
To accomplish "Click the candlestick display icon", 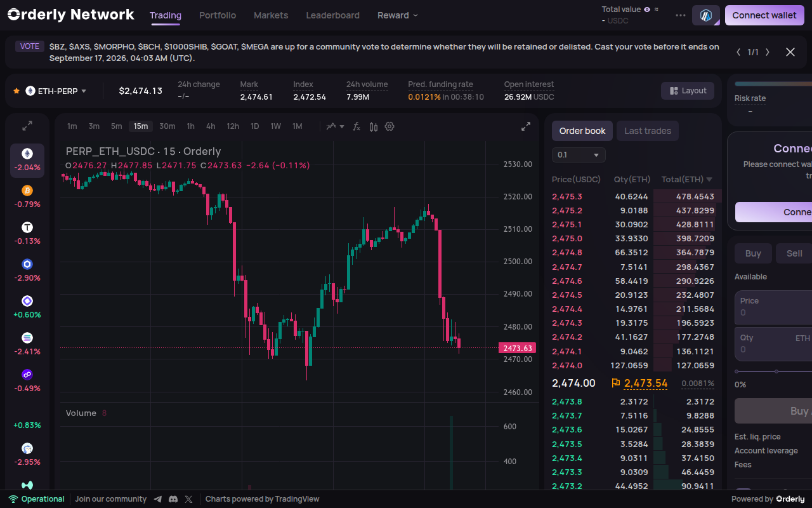I will pos(373,126).
